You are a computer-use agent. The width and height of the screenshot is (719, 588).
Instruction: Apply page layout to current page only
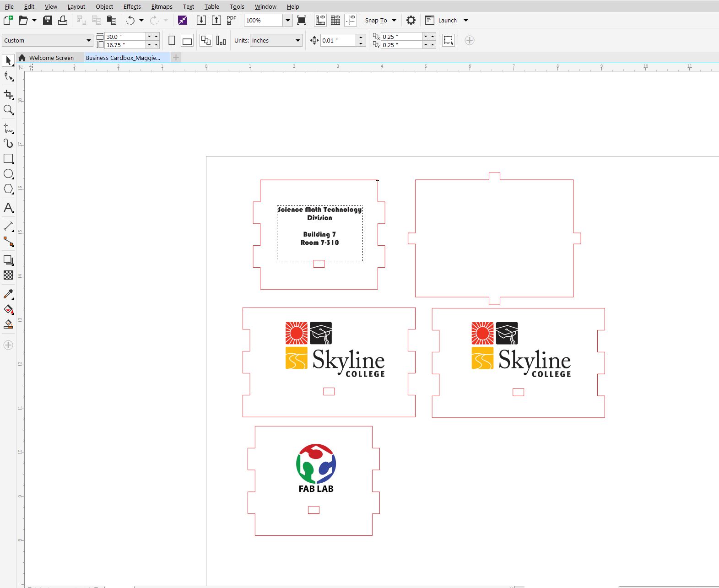221,40
